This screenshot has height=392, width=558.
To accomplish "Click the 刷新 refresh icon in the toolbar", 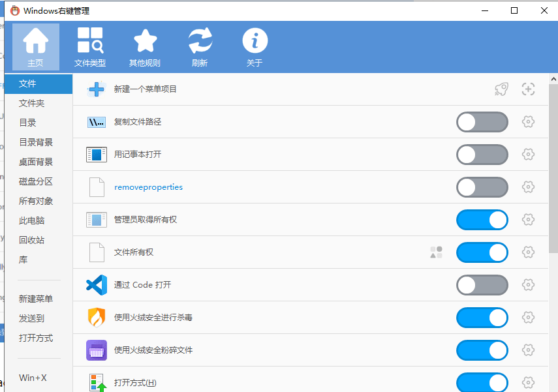I will tap(200, 46).
